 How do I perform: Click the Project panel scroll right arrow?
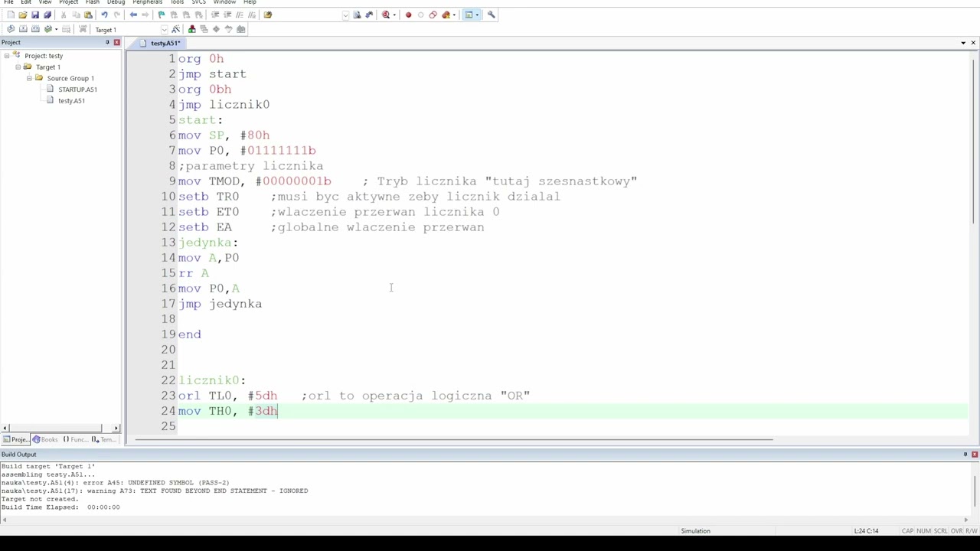tap(116, 428)
